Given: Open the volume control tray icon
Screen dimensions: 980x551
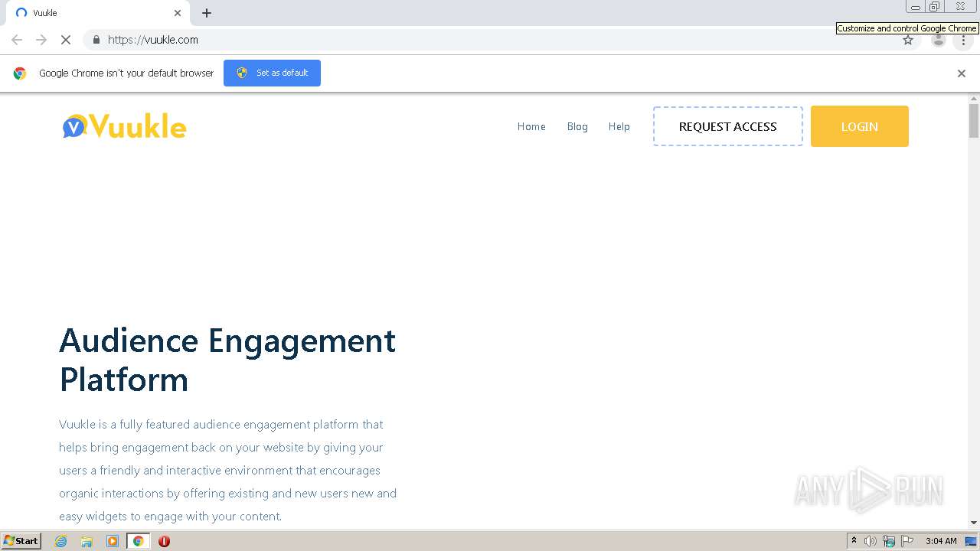Looking at the screenshot, I should click(871, 541).
